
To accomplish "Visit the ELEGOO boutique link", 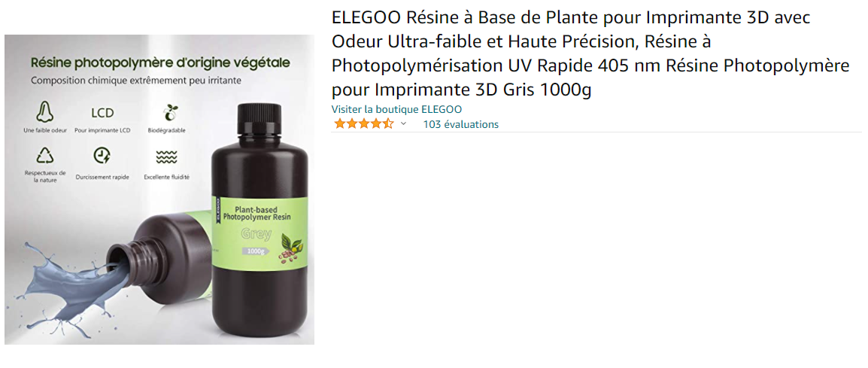I will point(396,109).
